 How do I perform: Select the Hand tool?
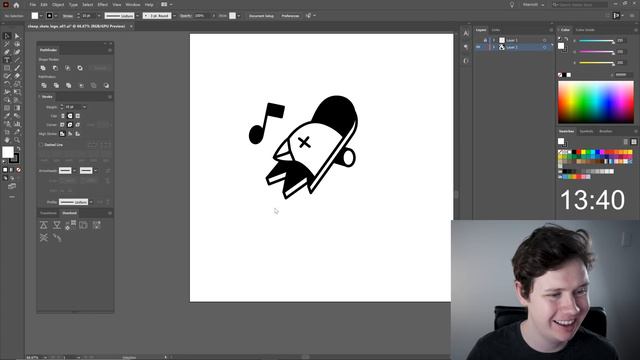[7, 140]
